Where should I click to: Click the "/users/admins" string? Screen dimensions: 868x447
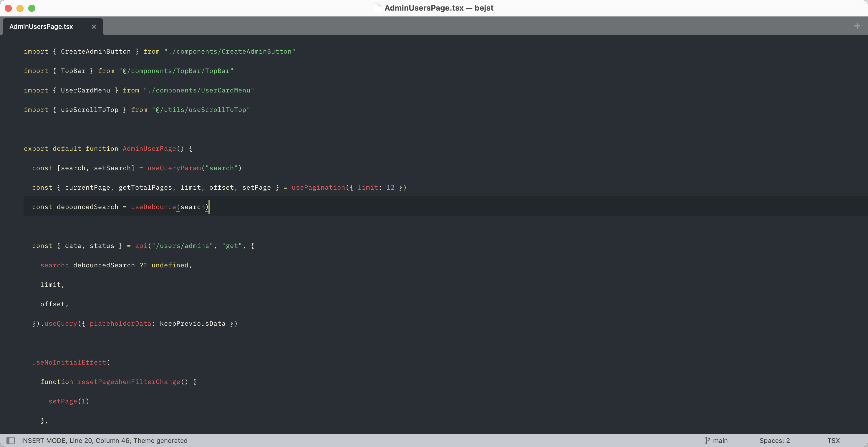click(182, 246)
